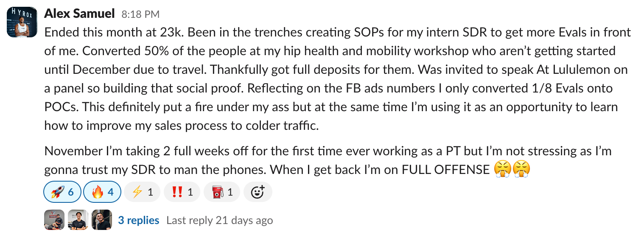The height and width of the screenshot is (241, 644).
Task: Click the last huffing face emoji in message
Action: [x=521, y=170]
